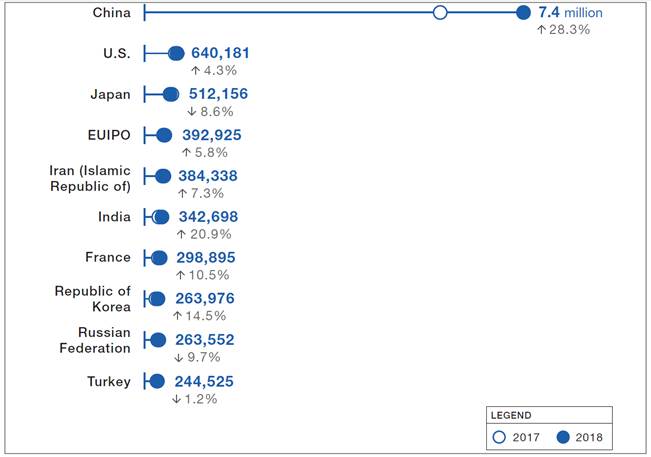This screenshot has height=457, width=651.
Task: Click the 28.3% increase indicator
Action: [563, 30]
